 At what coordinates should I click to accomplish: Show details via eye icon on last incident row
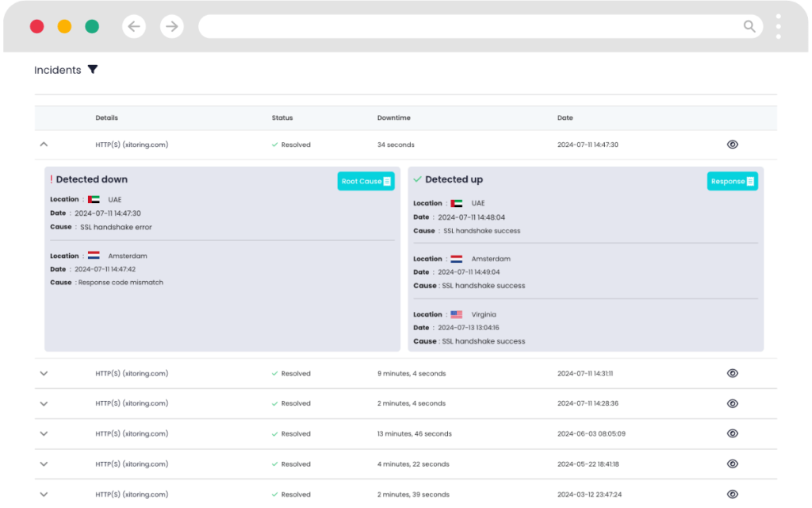click(x=732, y=494)
